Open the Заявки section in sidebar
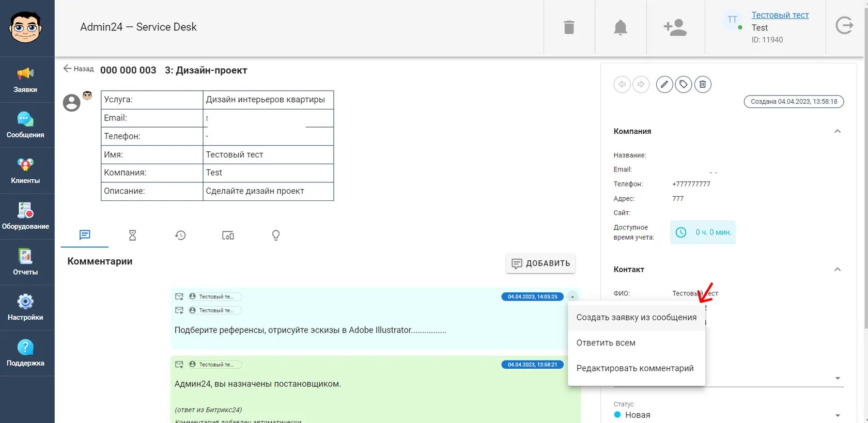 25,80
